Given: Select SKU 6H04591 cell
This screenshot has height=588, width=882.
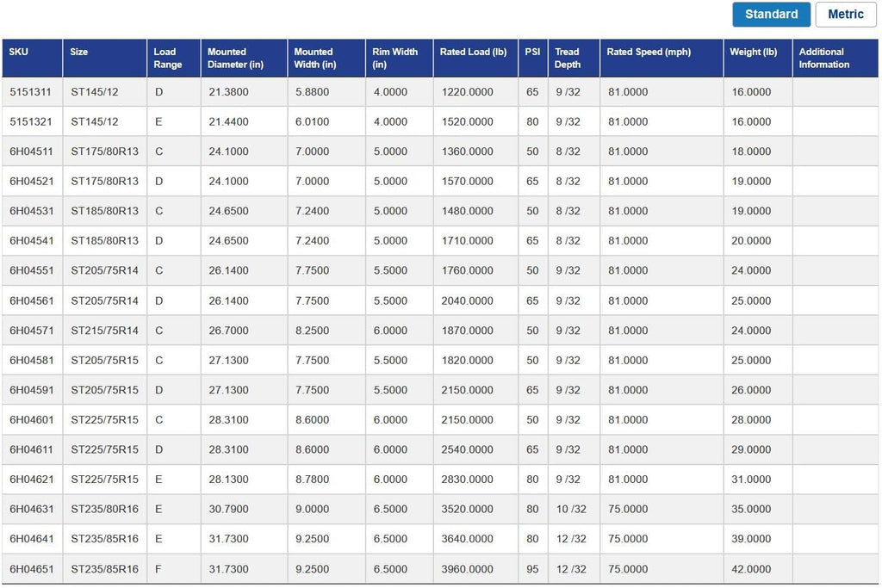Looking at the screenshot, I should pos(32,390).
